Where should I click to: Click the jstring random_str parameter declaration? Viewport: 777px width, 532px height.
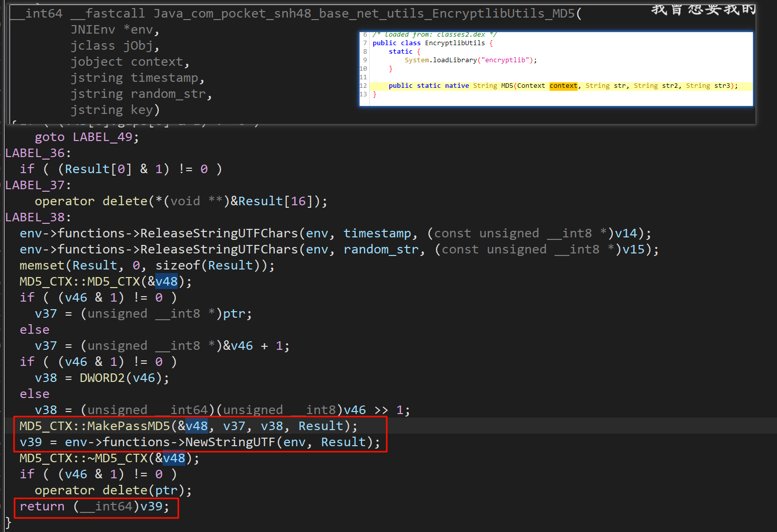click(x=141, y=94)
